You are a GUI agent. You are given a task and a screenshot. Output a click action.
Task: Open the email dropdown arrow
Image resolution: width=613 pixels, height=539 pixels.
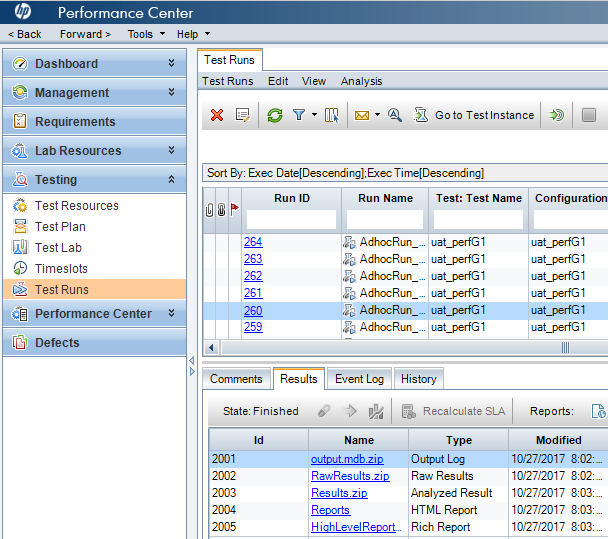377,115
